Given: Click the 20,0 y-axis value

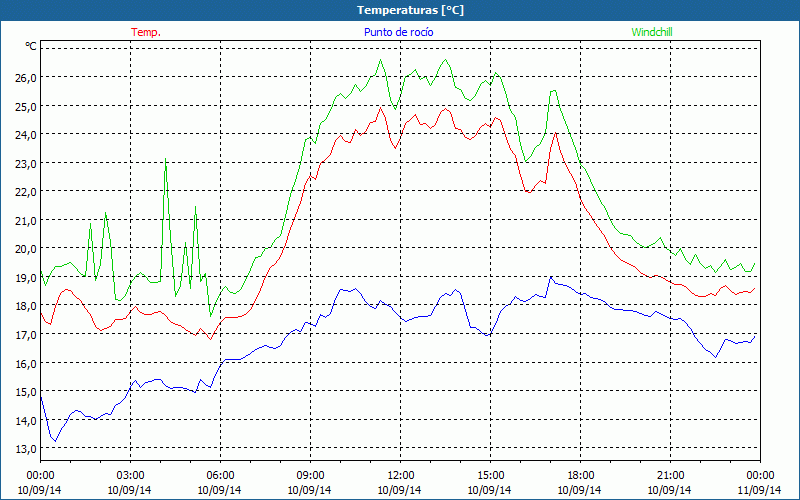Looking at the screenshot, I should coord(27,249).
